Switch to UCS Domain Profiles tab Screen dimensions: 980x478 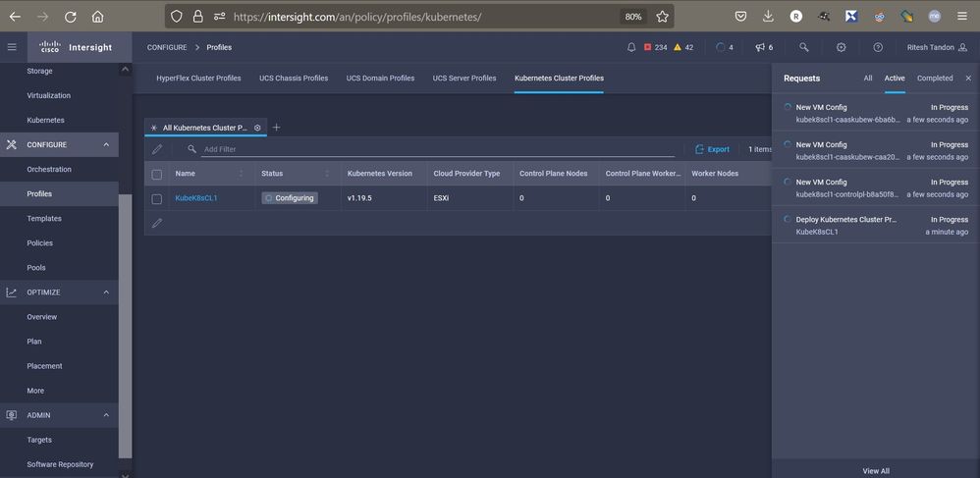(x=381, y=79)
